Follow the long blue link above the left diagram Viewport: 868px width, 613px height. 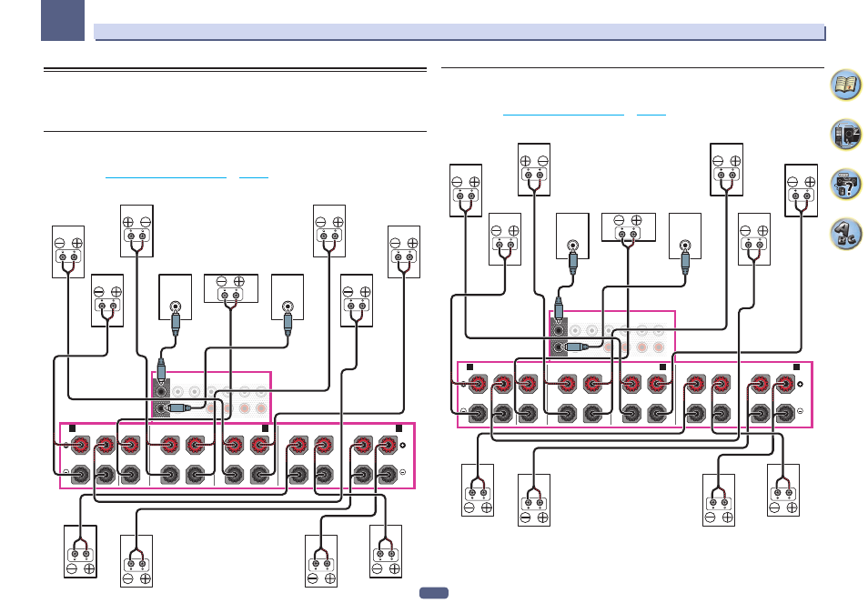tap(166, 177)
